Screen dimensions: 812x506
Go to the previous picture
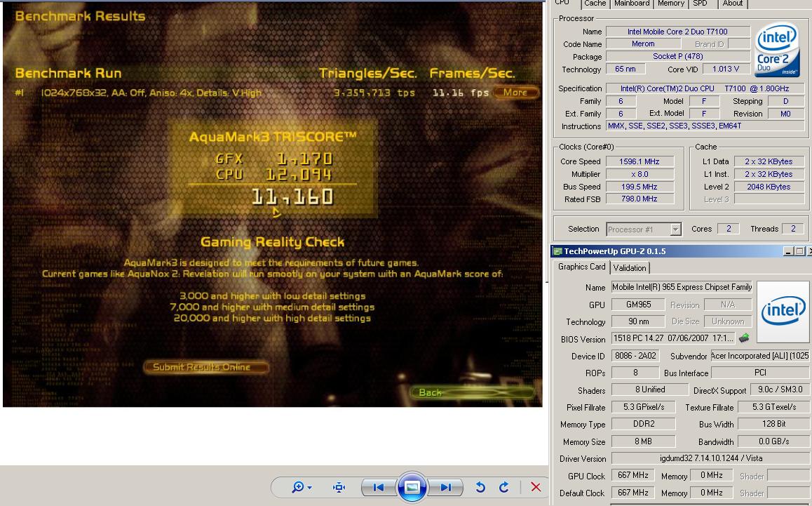378,487
